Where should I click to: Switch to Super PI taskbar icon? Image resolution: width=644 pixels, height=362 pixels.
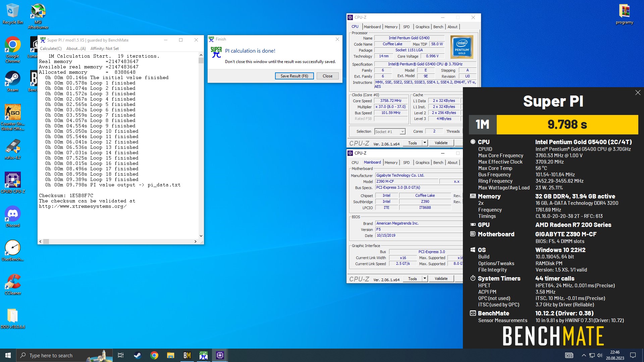[x=203, y=355]
